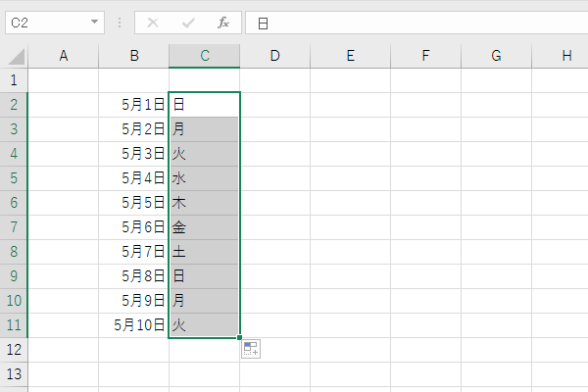Click cell C5 with 水
Screen dimensions: 588x392
(x=205, y=178)
